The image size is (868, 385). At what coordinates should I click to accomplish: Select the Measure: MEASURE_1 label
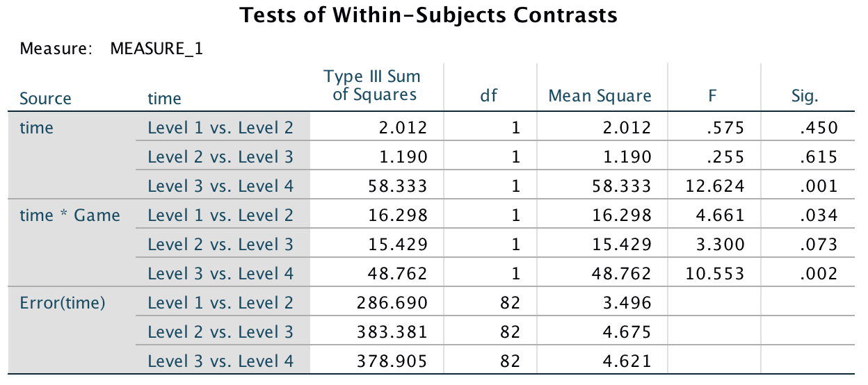tap(111, 49)
